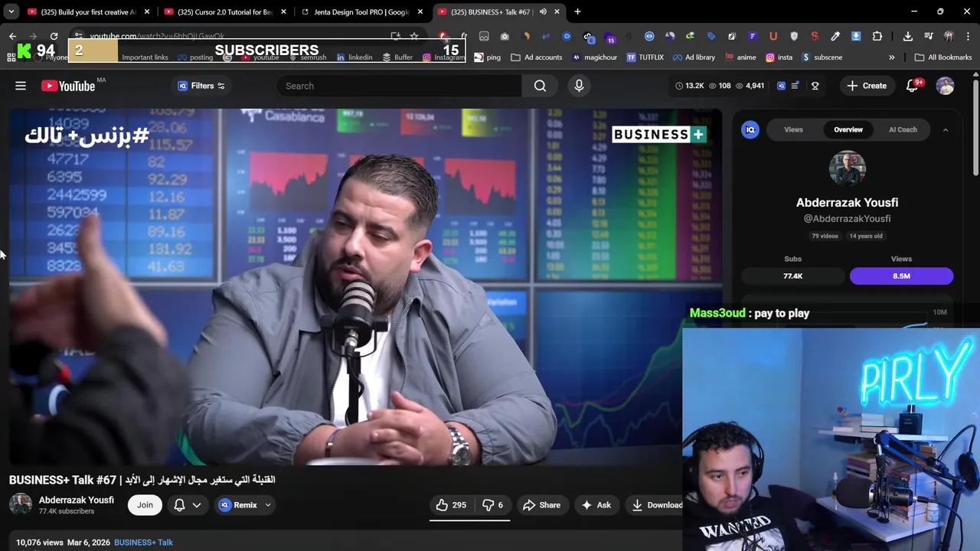Image resolution: width=980 pixels, height=551 pixels.
Task: Open the YouTube guide hamburger menu
Action: (21, 86)
